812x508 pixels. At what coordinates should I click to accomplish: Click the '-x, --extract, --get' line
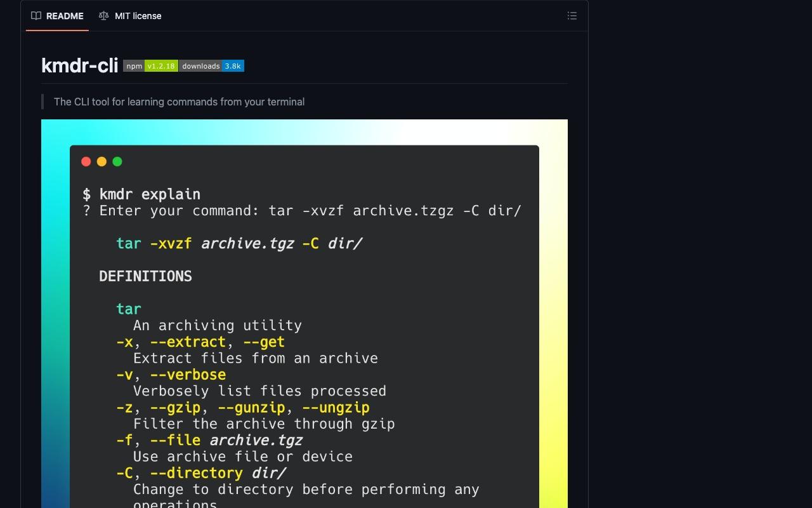click(200, 342)
